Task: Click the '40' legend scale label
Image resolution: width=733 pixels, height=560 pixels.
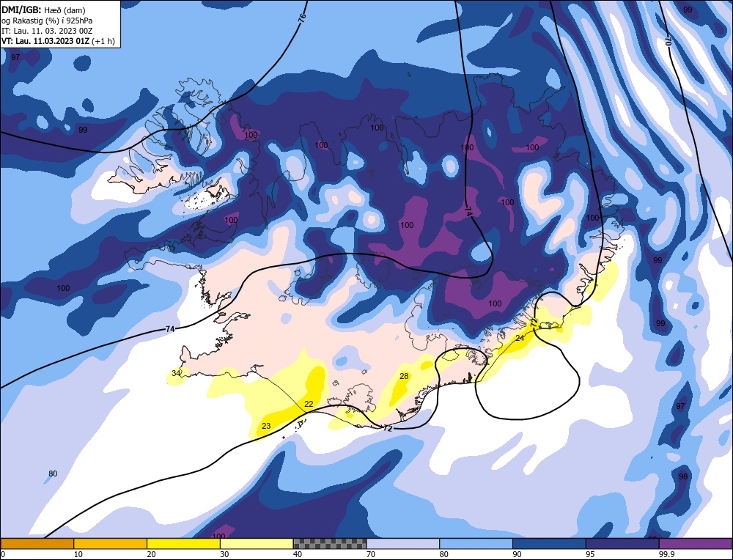Action: 298,554
